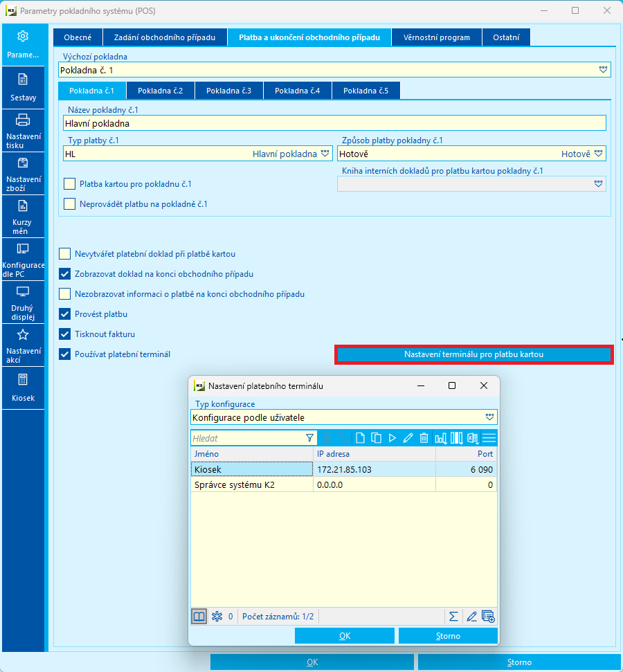Open Nastavení zboží in the sidebar
Viewport: 623px width, 672px height.
pos(23,173)
